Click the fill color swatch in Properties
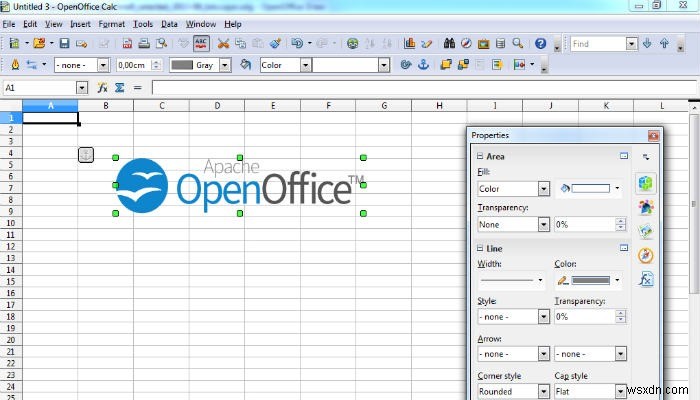 590,188
